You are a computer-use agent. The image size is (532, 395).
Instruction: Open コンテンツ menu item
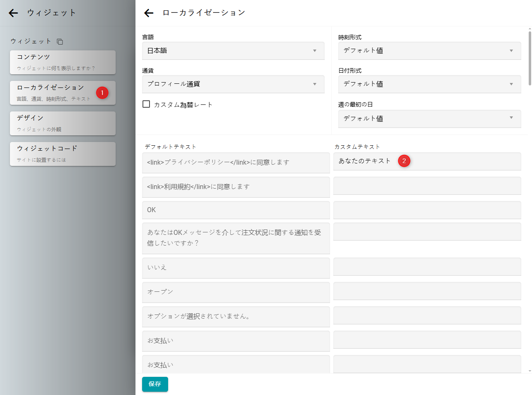coord(62,62)
